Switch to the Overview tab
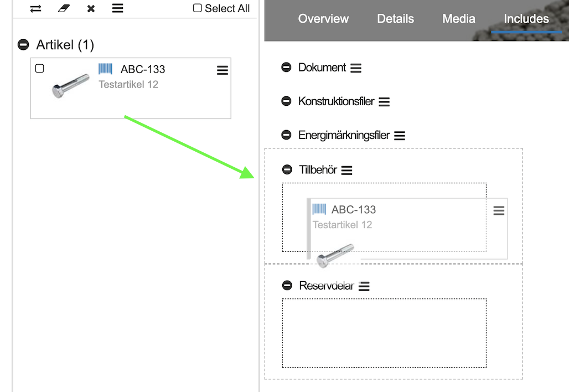The width and height of the screenshot is (569, 392). click(x=323, y=19)
